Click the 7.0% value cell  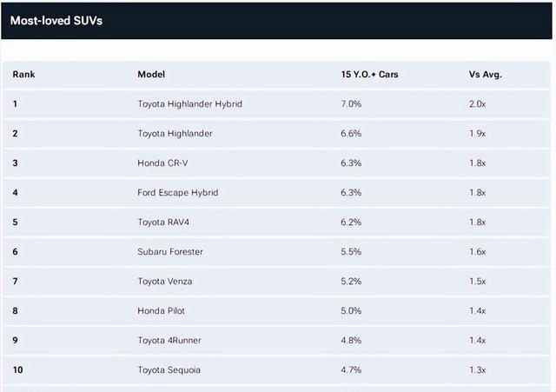coord(350,104)
